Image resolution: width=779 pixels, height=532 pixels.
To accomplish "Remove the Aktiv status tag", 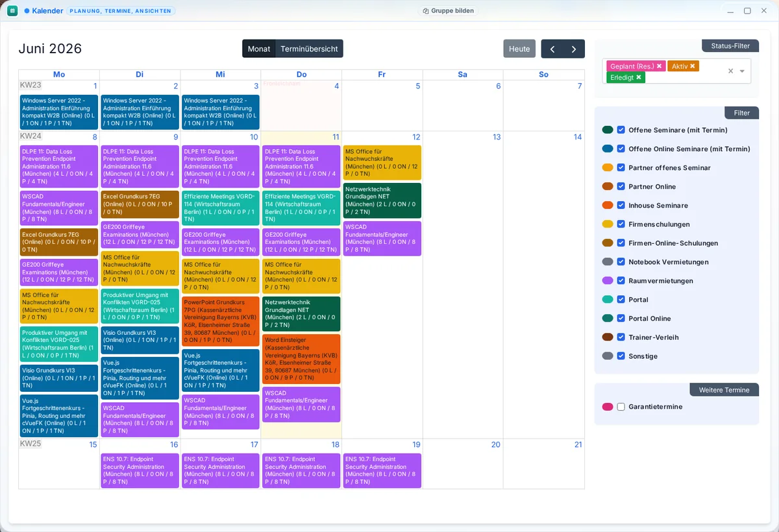I will [693, 66].
